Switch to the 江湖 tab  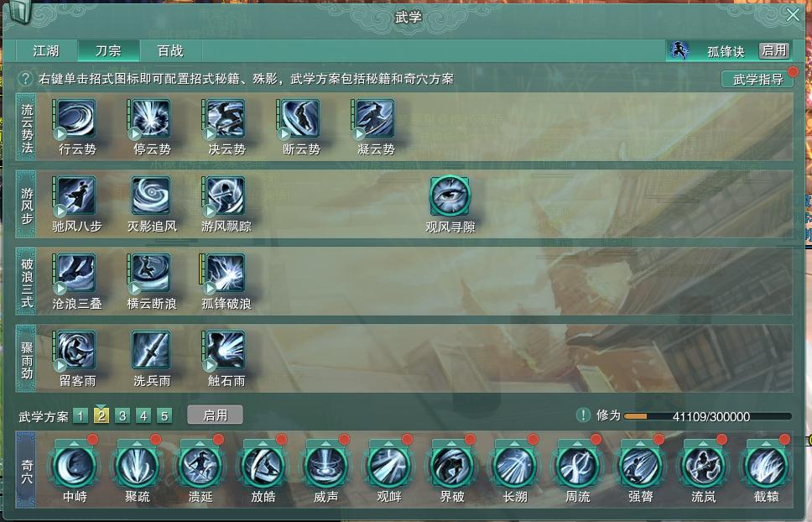(46, 50)
